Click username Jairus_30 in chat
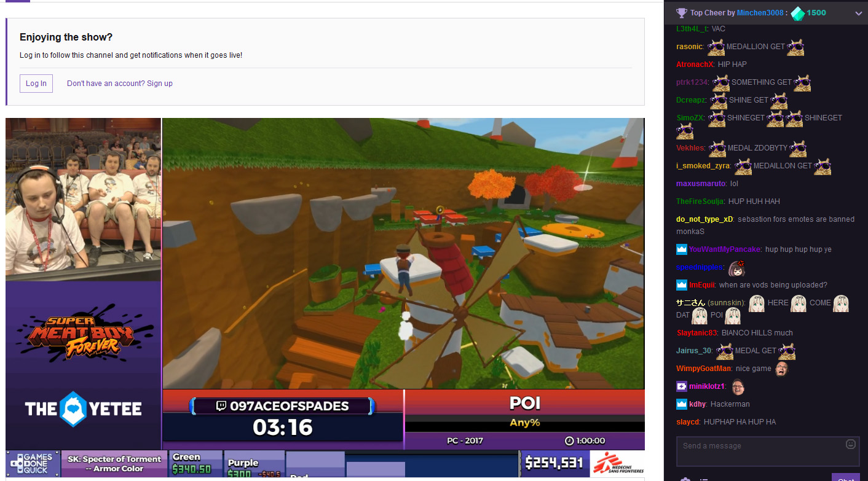 tap(694, 351)
